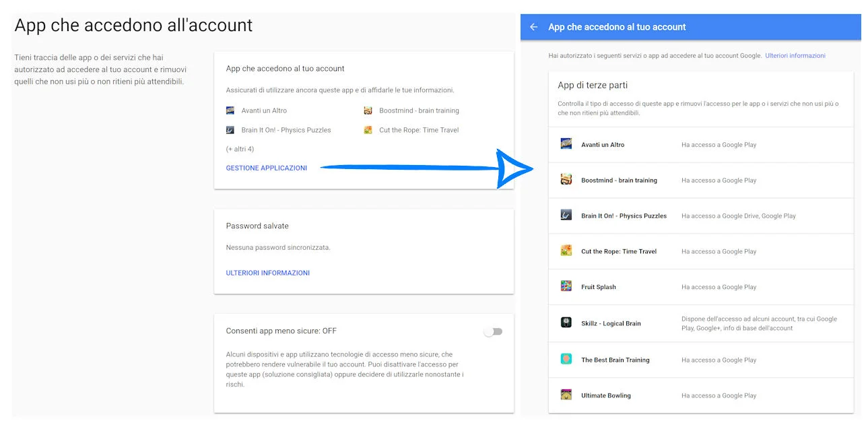Select Brain It On! - Physics Puzzles in list
The width and height of the screenshot is (868, 423).
coord(624,216)
